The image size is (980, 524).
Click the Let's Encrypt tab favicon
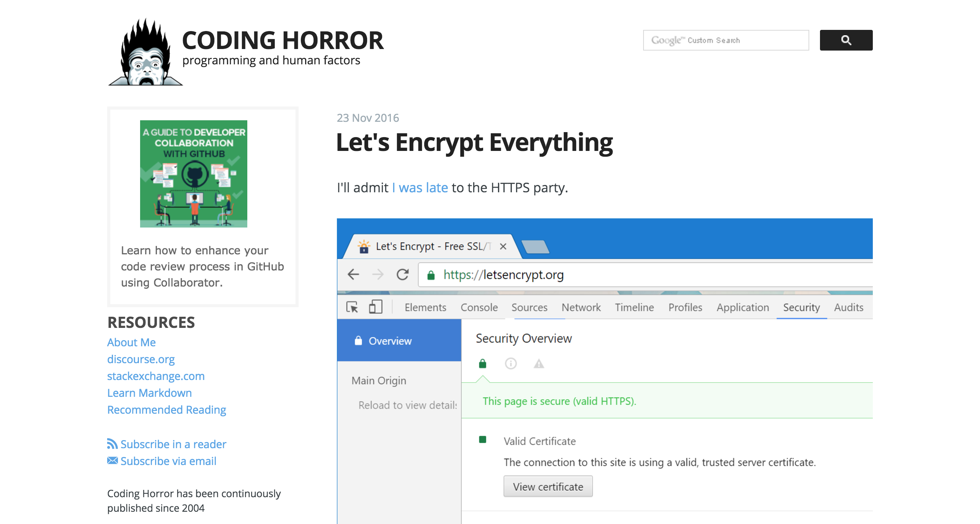[364, 246]
